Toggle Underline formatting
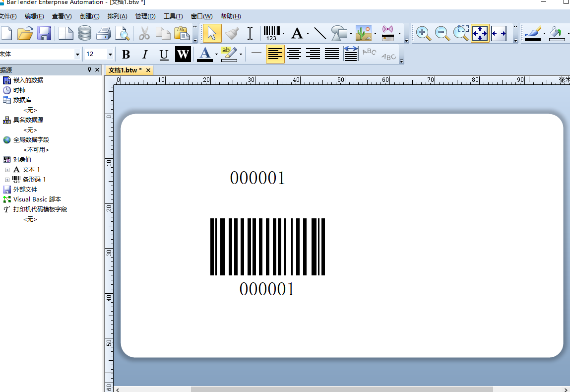The image size is (570, 392). point(164,54)
